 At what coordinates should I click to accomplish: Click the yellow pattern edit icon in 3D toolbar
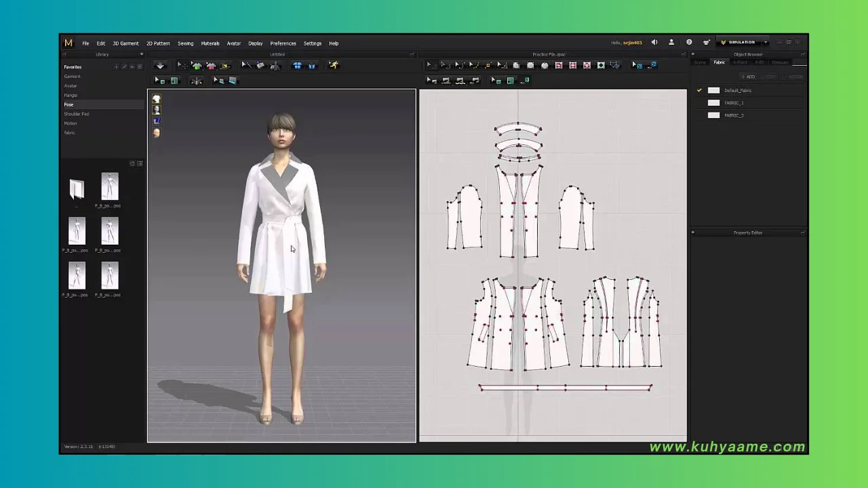(x=225, y=66)
